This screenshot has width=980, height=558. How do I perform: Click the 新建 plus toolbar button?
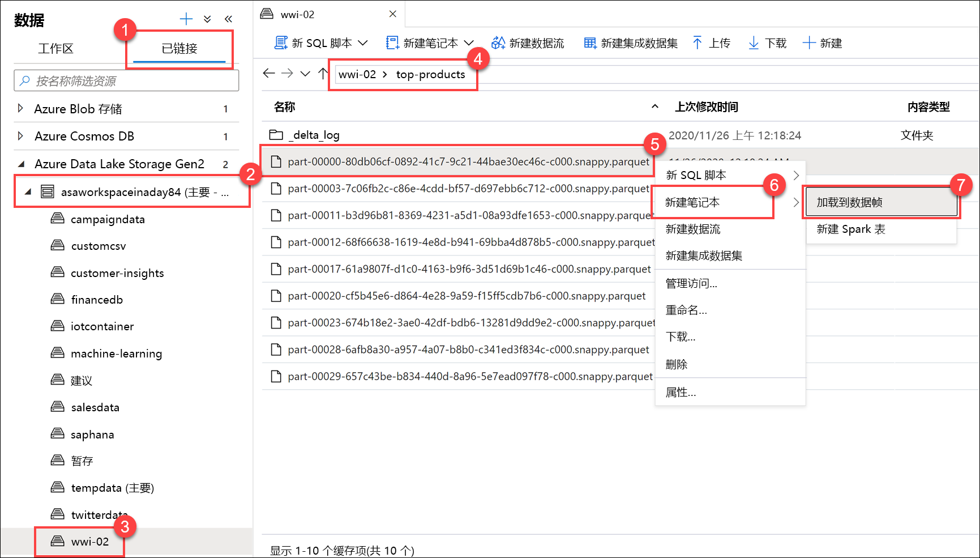pos(822,43)
